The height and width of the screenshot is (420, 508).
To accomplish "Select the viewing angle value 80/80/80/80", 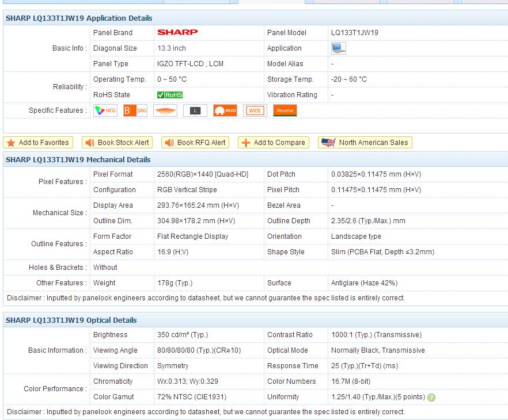I will (199, 350).
